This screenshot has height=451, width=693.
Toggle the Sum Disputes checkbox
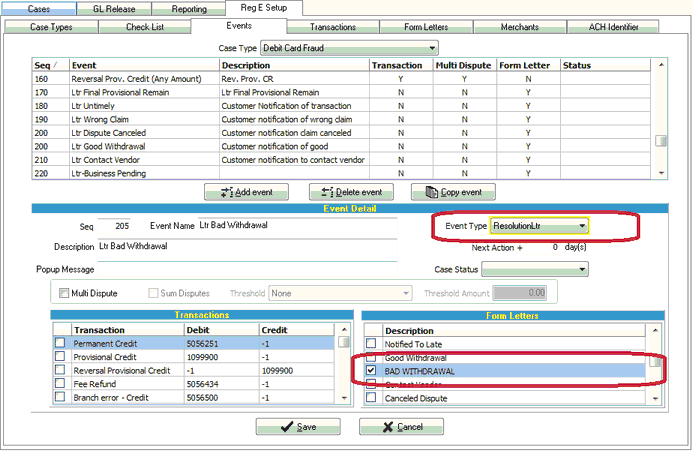153,293
